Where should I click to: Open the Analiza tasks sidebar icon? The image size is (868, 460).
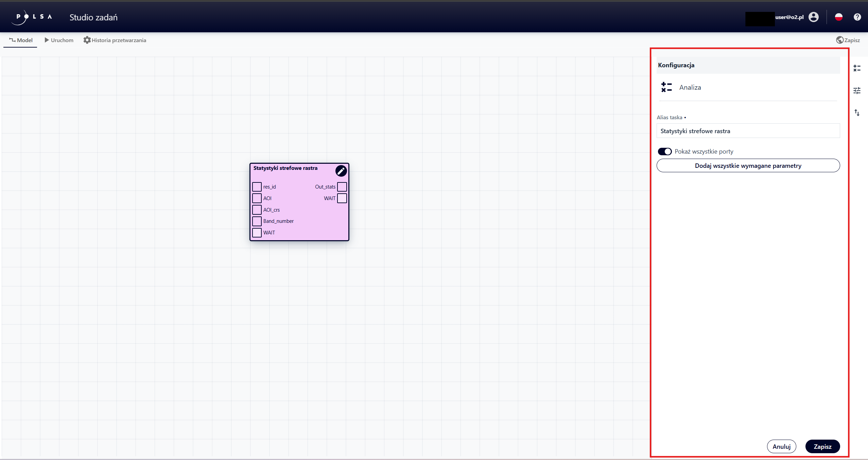click(x=857, y=68)
